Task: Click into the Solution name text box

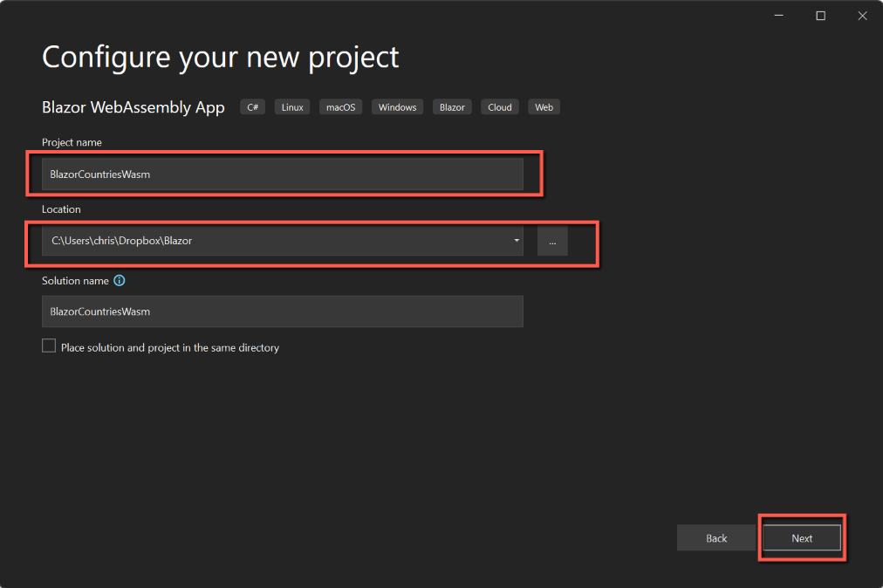Action: coord(282,311)
